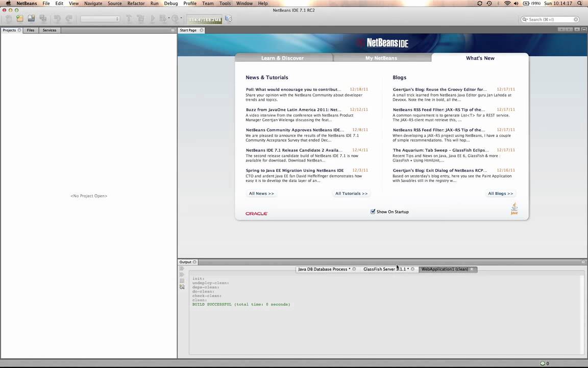The width and height of the screenshot is (588, 368).
Task: Open Geertjan's Blog: Reuse the Groovy Editor link
Action: 439,89
